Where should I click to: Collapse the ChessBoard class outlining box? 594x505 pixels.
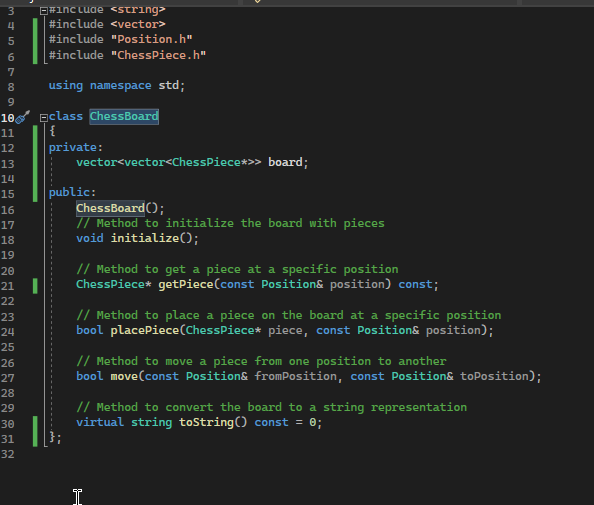[44, 118]
